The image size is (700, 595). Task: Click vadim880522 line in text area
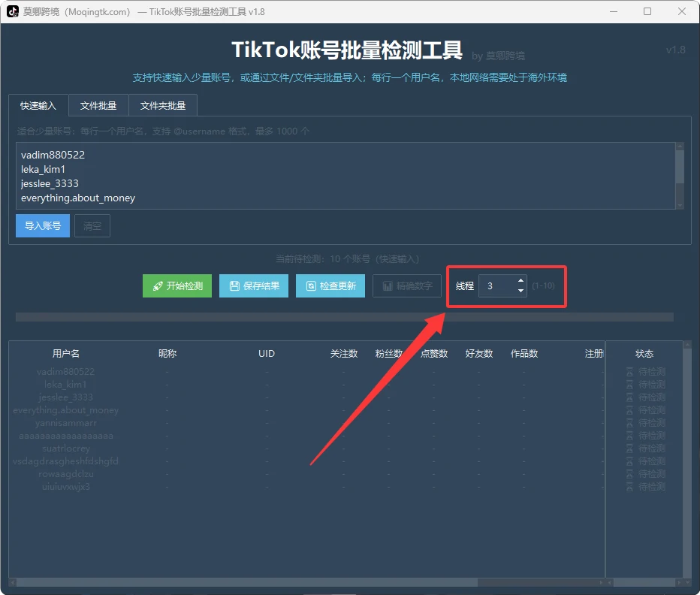[53, 155]
